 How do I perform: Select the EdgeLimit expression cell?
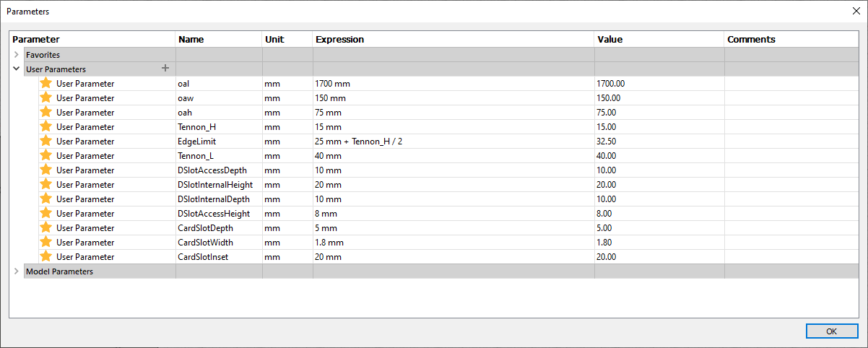point(453,142)
